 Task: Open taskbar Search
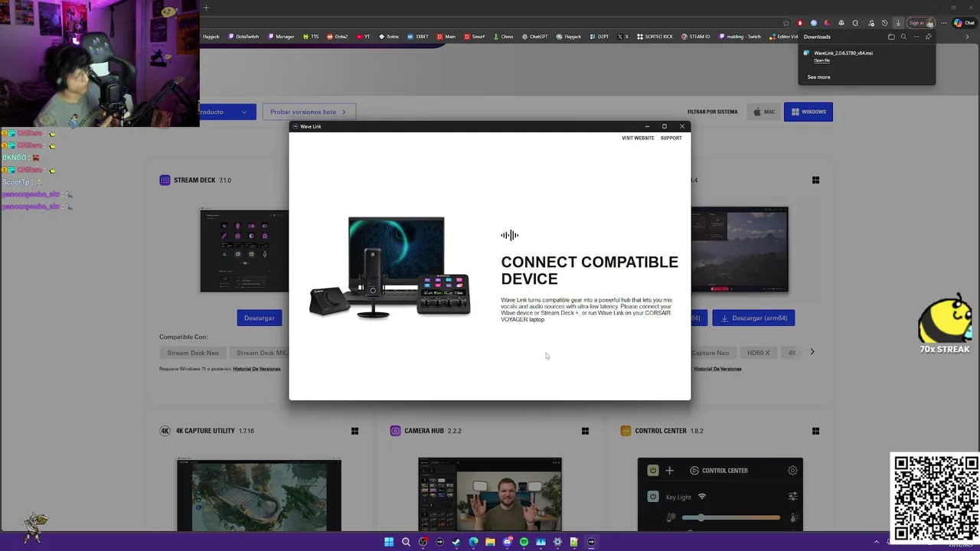(406, 542)
